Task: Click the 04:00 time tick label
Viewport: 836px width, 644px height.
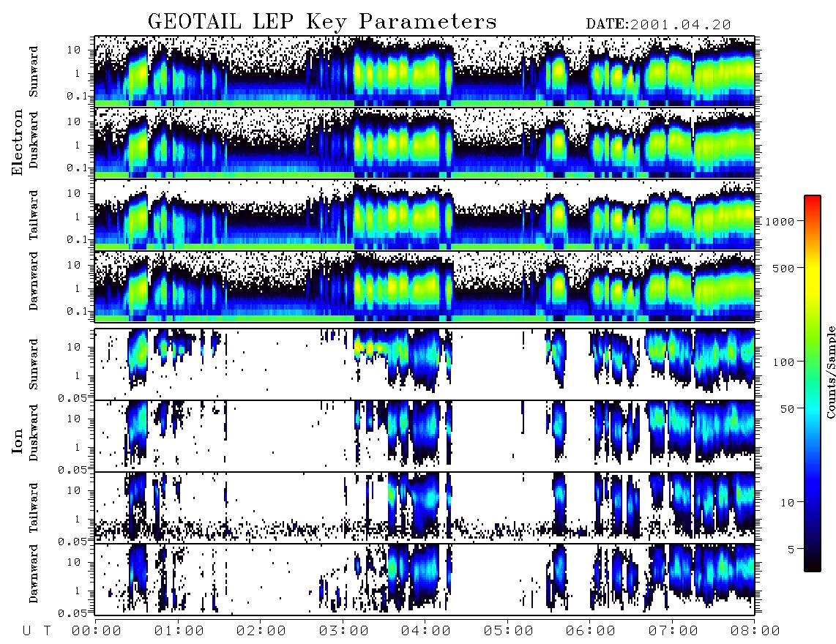Action: 426,632
